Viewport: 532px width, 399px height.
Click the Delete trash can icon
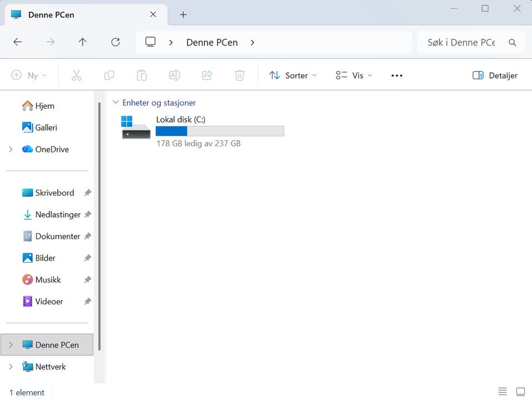[x=239, y=75]
